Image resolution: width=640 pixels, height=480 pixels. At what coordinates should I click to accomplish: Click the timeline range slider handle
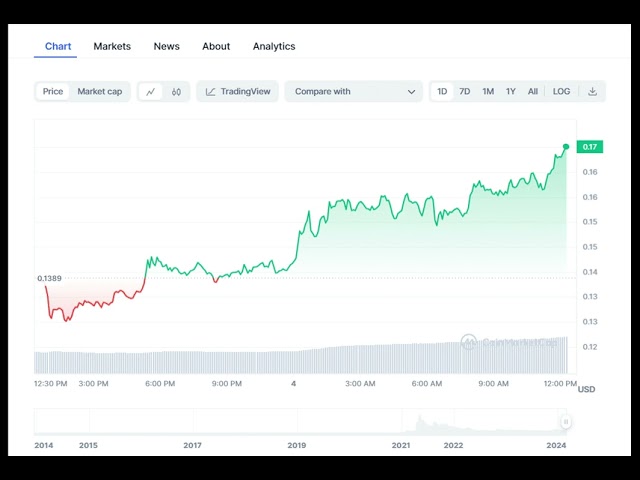566,422
